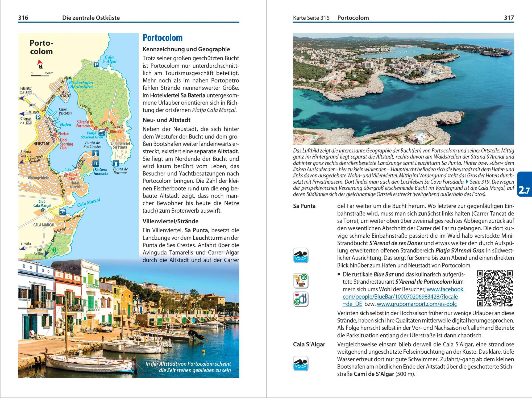Click the parking icon near Cala S'Algar
The image size is (532, 398).
click(x=96, y=64)
